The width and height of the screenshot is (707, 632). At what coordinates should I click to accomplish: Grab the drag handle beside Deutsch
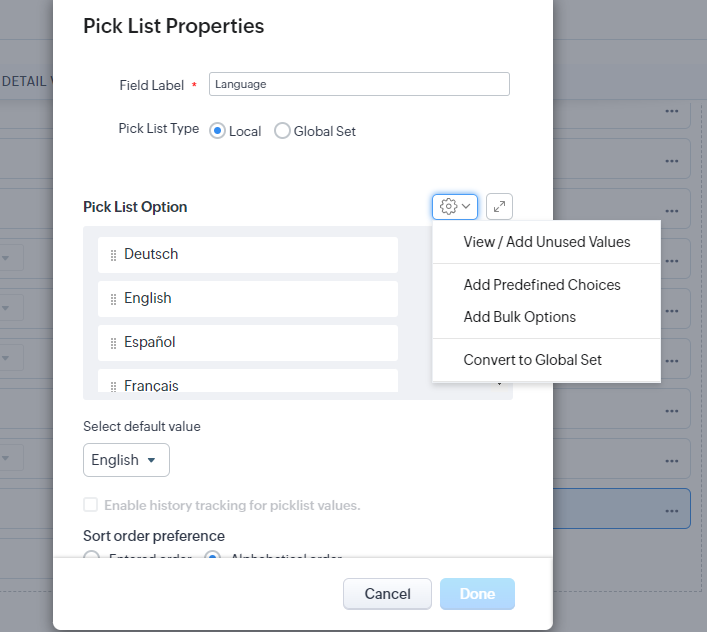[x=113, y=255]
